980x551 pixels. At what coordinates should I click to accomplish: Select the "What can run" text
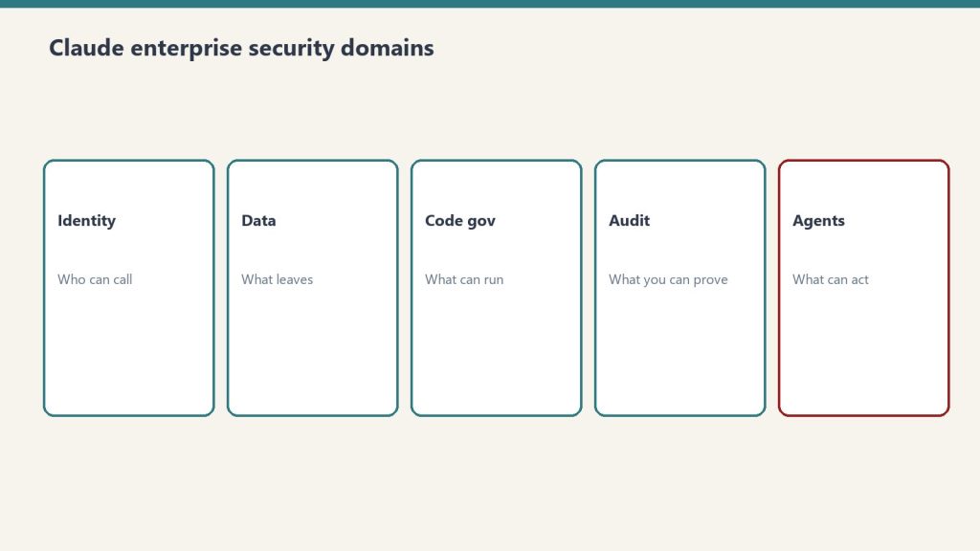coord(464,279)
